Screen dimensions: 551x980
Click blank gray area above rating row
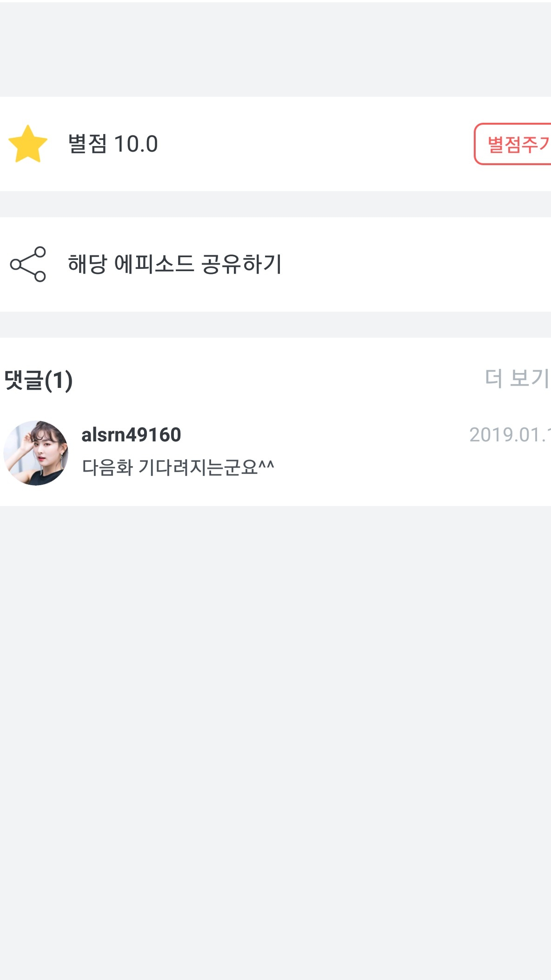pyautogui.click(x=275, y=49)
